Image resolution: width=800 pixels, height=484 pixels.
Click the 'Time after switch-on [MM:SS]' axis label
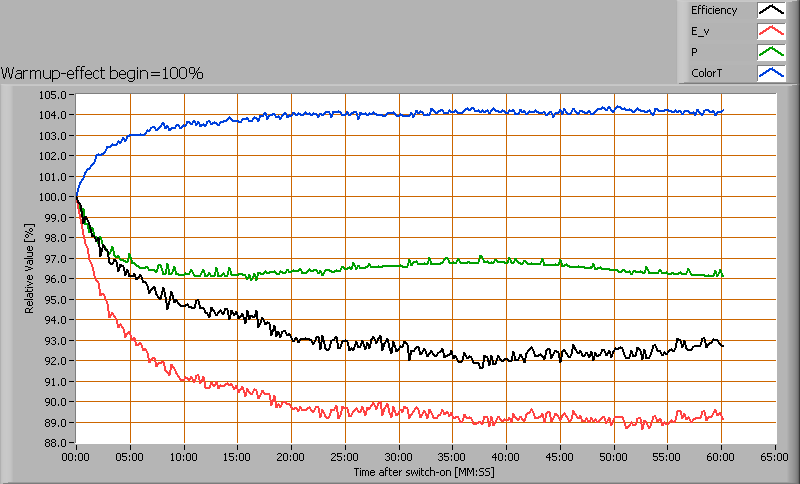[x=424, y=471]
